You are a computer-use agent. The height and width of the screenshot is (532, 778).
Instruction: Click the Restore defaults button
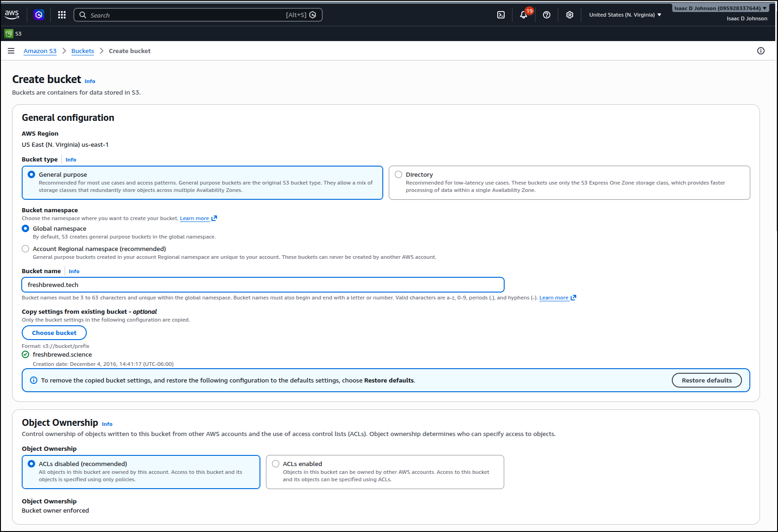coord(706,380)
